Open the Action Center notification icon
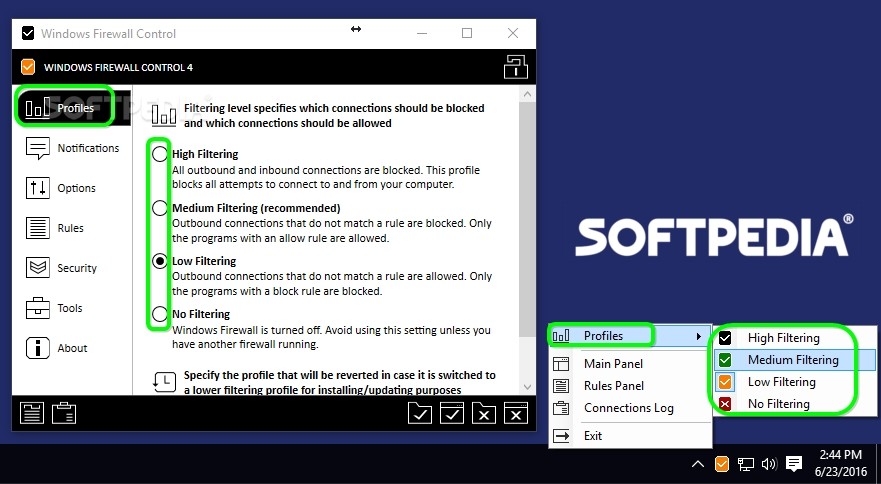Viewport: 881px width, 484px height. 793,464
